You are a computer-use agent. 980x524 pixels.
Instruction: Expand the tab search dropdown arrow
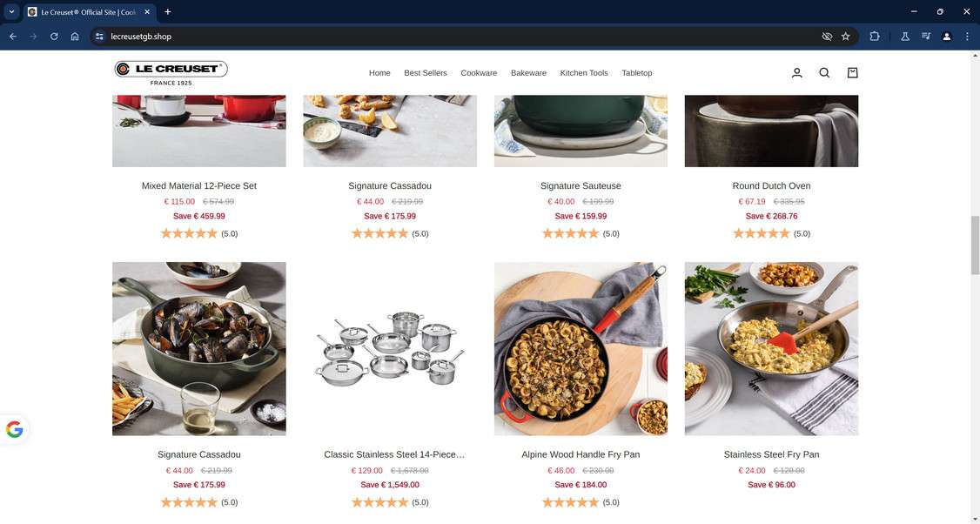point(11,12)
